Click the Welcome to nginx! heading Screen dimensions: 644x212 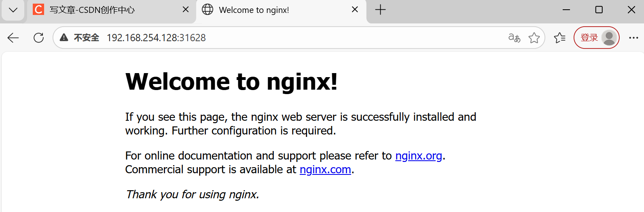231,82
